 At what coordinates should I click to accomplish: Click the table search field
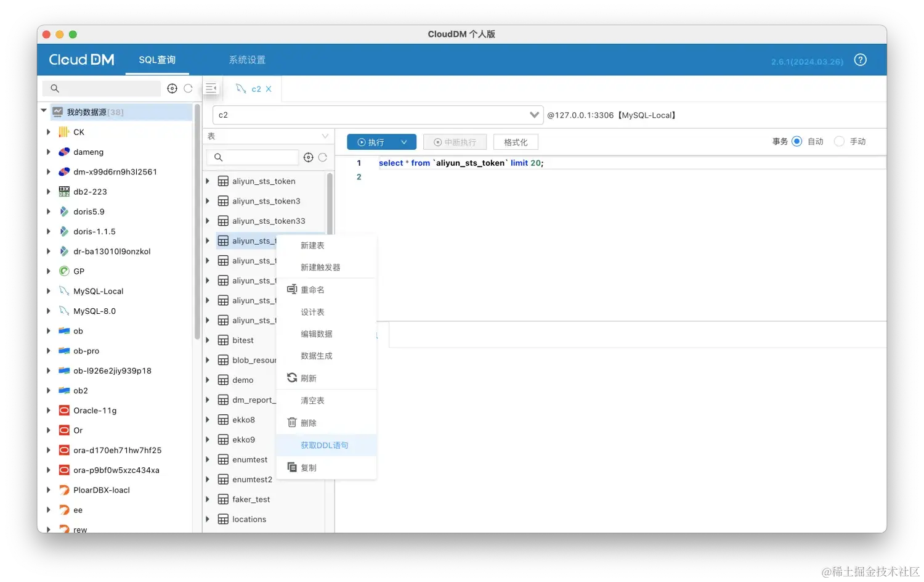click(253, 157)
